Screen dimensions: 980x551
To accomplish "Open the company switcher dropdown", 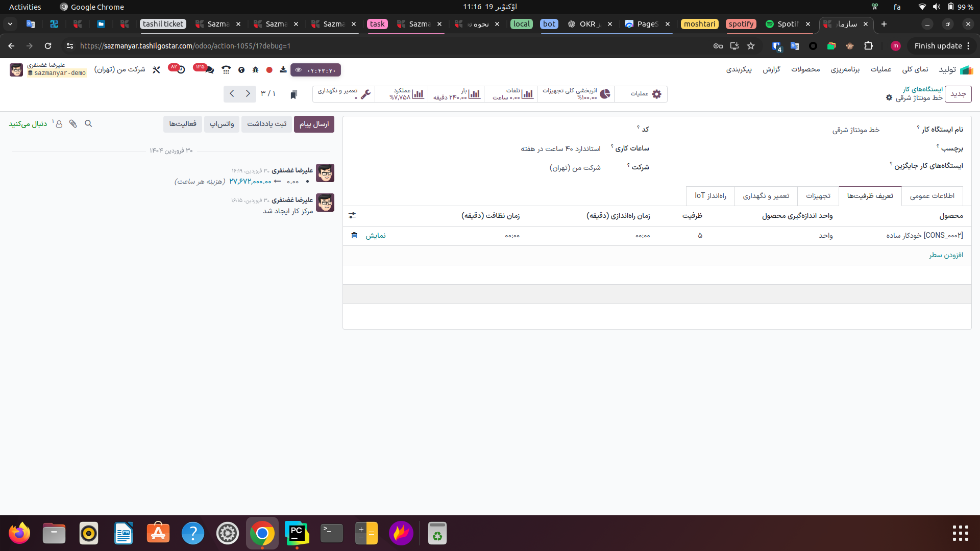I will coord(120,70).
